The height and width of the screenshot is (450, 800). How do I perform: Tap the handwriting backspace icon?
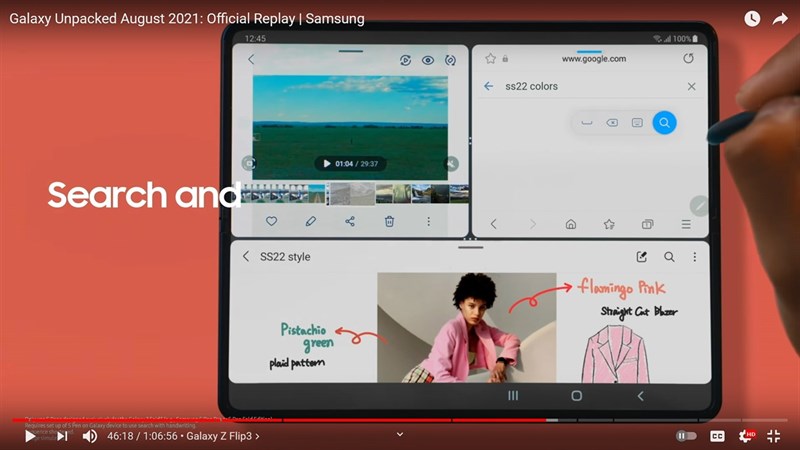point(612,122)
